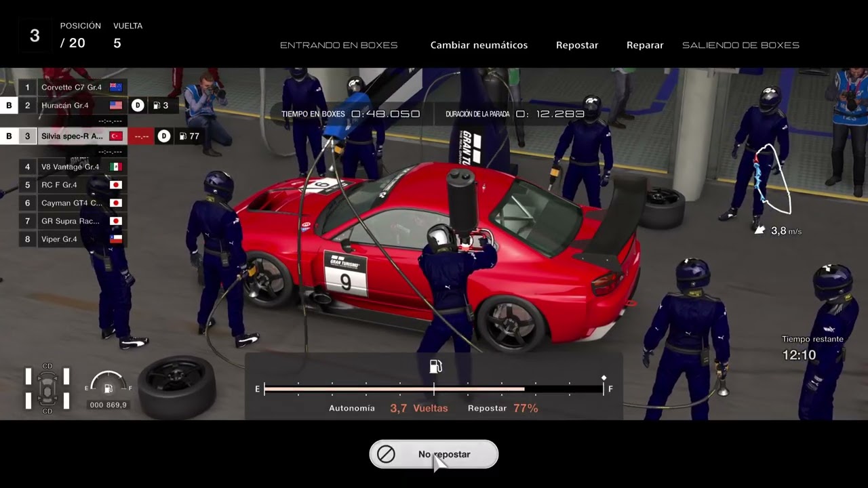Click the New Zealand flag beside Corvette
Image resolution: width=868 pixels, height=488 pixels.
(x=116, y=87)
